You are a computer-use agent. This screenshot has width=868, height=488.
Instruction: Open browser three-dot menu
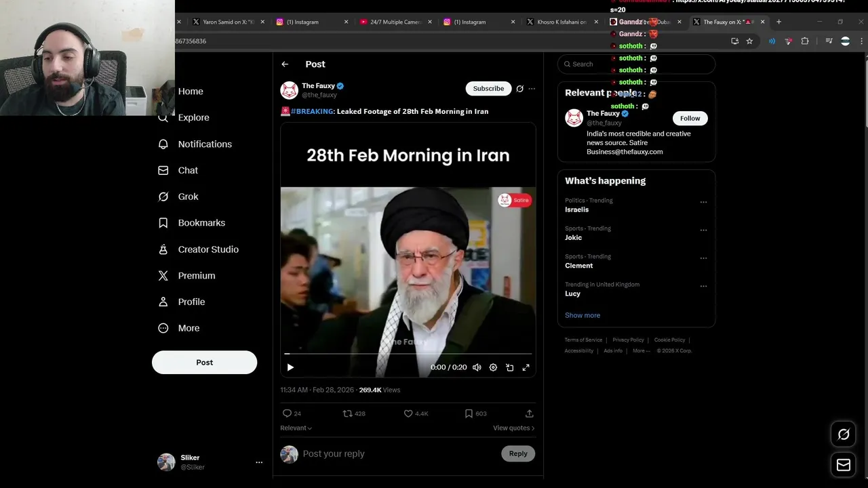pyautogui.click(x=861, y=41)
